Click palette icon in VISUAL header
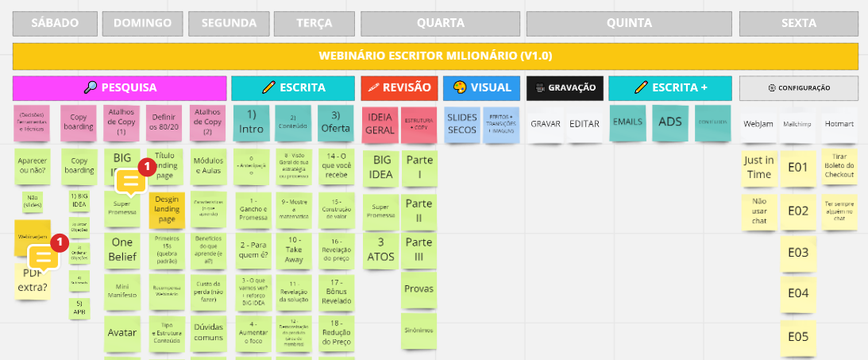This screenshot has width=868, height=360. click(459, 88)
